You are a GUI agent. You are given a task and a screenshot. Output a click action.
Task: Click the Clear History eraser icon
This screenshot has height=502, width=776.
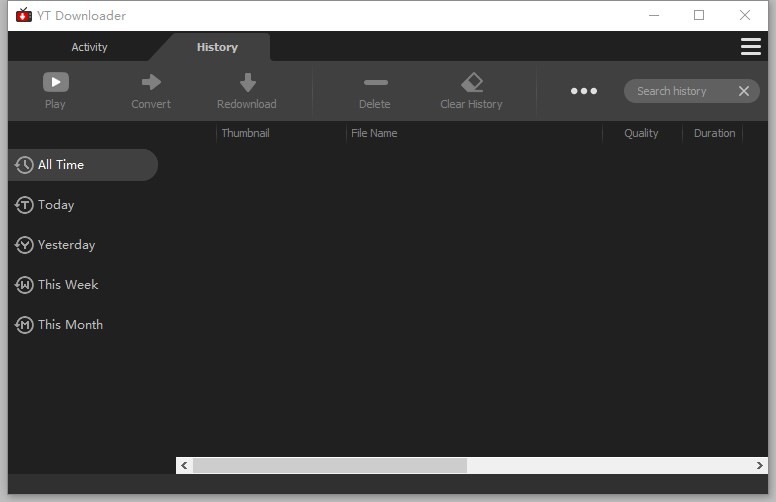(472, 83)
